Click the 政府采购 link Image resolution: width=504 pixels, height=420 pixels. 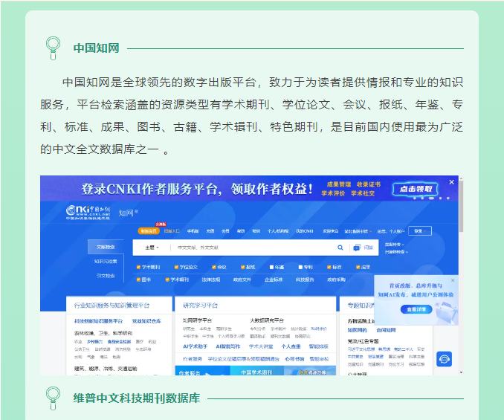(x=336, y=280)
